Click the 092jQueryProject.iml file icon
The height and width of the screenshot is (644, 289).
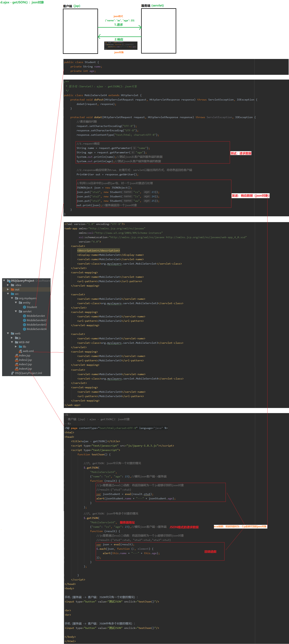pyautogui.click(x=13, y=373)
